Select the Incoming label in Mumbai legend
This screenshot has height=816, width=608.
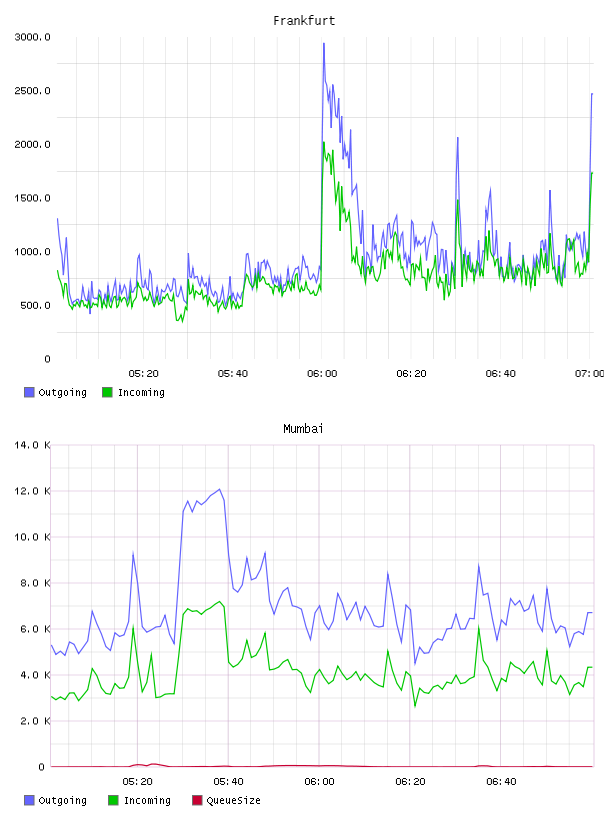pyautogui.click(x=147, y=800)
